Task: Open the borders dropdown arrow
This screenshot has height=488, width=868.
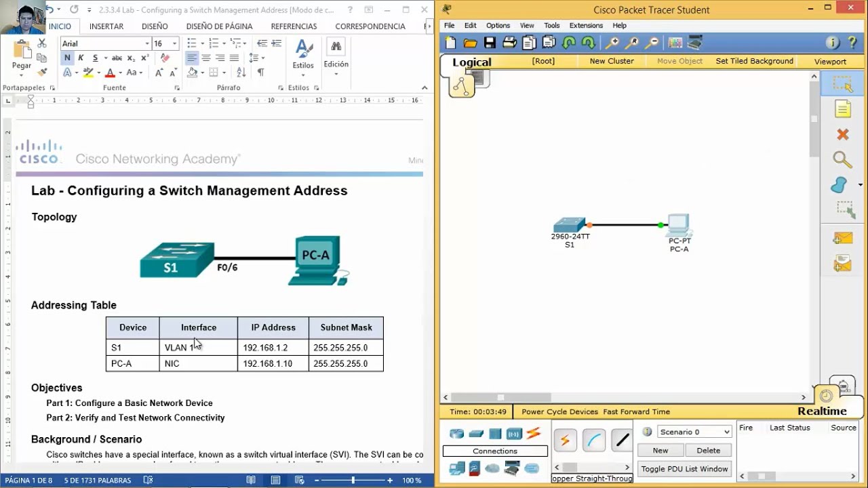Action: (x=224, y=73)
